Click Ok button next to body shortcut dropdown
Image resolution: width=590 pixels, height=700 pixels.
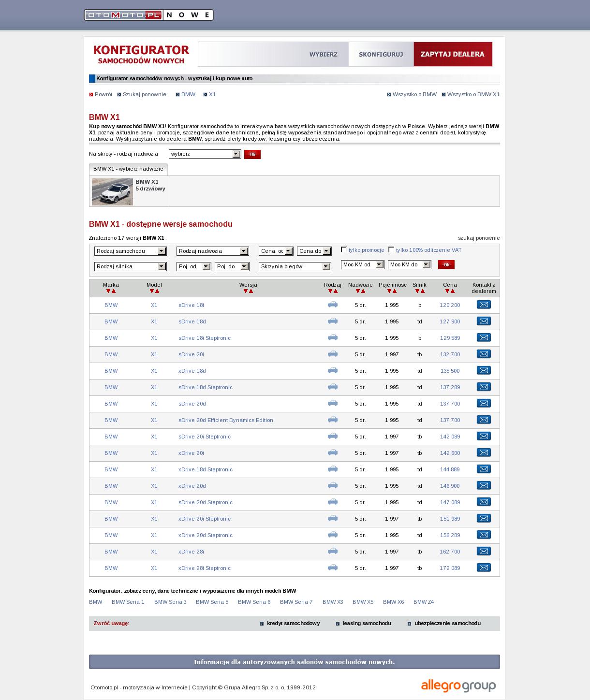[x=252, y=154]
